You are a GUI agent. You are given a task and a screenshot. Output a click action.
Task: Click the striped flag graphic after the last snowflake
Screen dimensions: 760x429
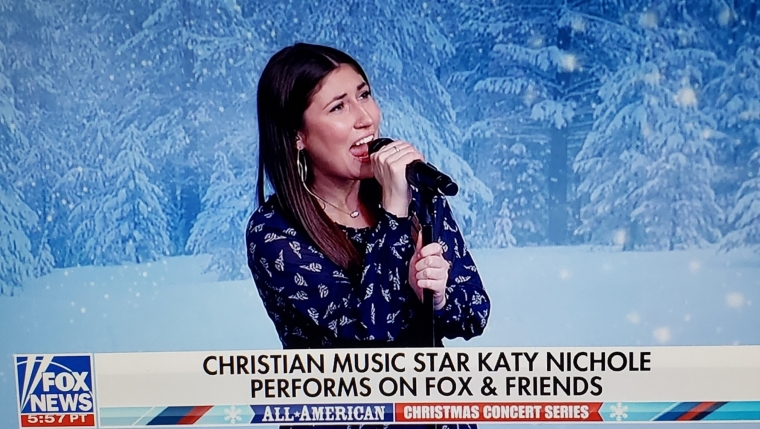click(x=691, y=411)
